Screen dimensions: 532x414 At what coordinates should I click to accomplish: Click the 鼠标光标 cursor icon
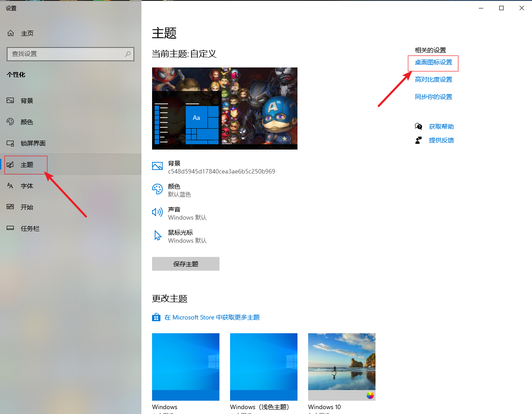pyautogui.click(x=157, y=236)
